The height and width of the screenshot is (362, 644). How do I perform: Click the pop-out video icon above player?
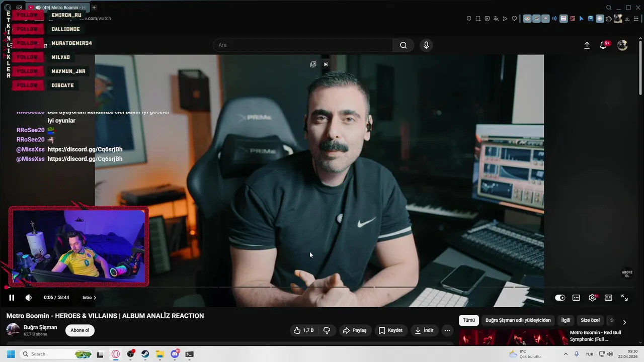tap(313, 64)
